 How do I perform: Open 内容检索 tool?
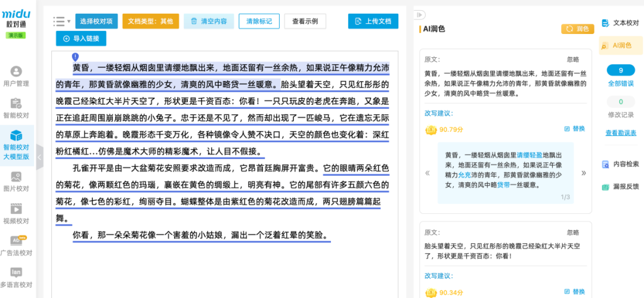[x=621, y=164]
